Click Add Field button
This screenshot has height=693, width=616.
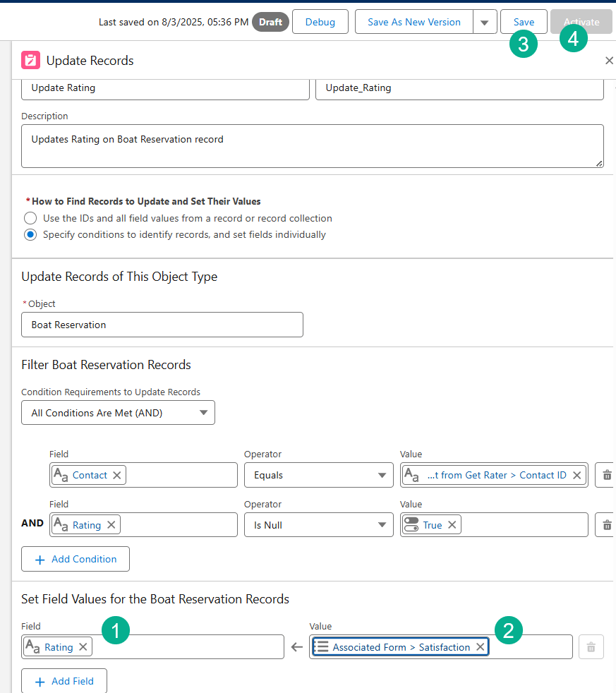[x=64, y=682]
